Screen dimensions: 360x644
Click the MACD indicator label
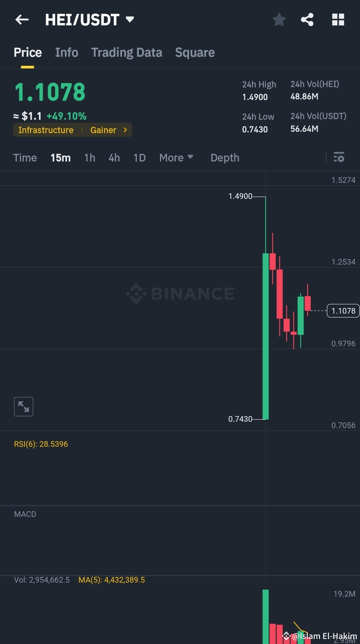[25, 514]
